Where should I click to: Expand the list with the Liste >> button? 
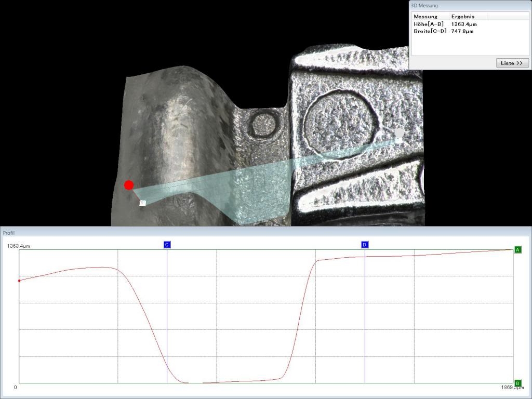coord(512,63)
